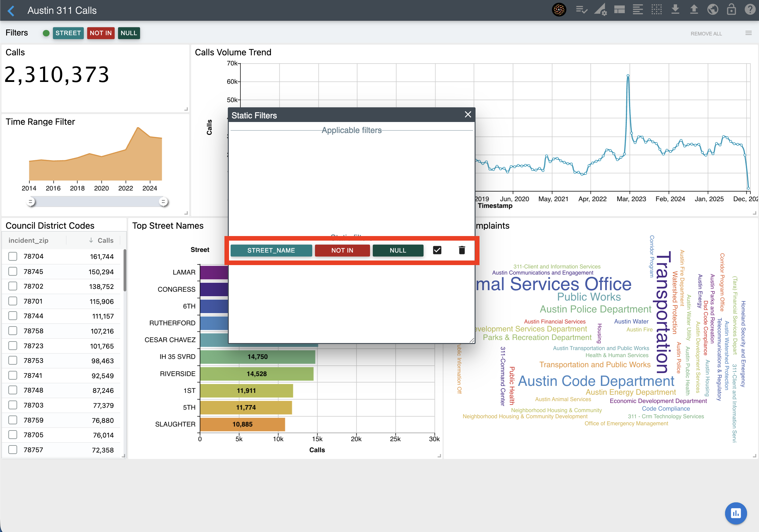Image resolution: width=759 pixels, height=532 pixels.
Task: Select the checkbox next to zip 78745
Action: pyautogui.click(x=13, y=272)
